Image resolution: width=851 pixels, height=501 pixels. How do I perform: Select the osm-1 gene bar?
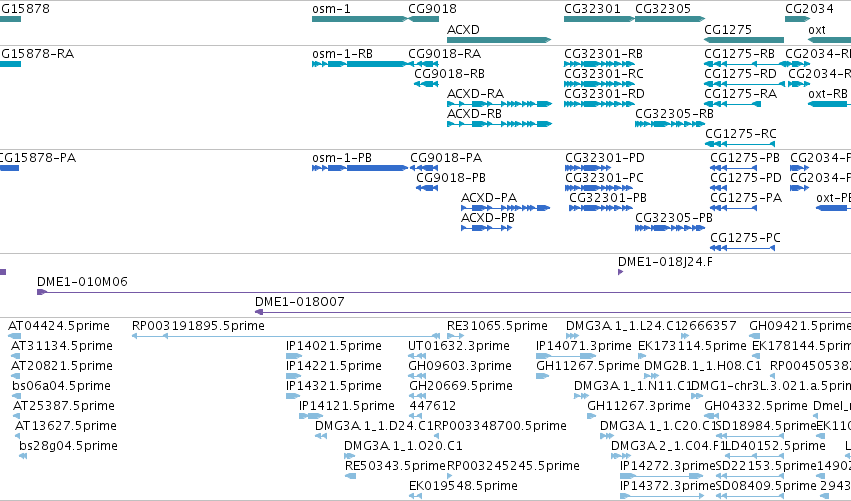point(359,19)
